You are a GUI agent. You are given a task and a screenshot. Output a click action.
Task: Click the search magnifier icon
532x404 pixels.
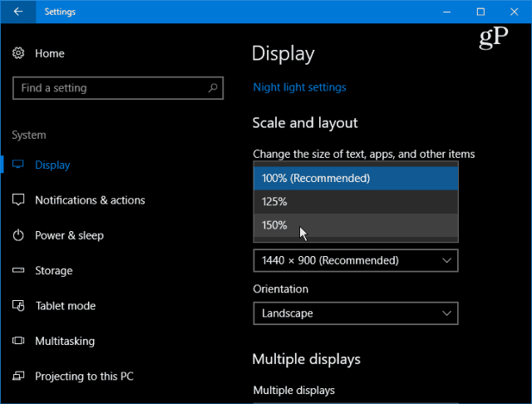(x=214, y=88)
